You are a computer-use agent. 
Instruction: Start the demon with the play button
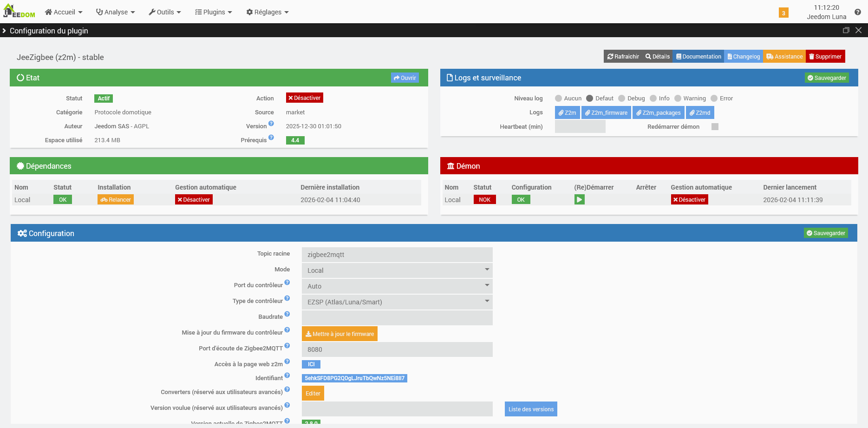click(580, 199)
